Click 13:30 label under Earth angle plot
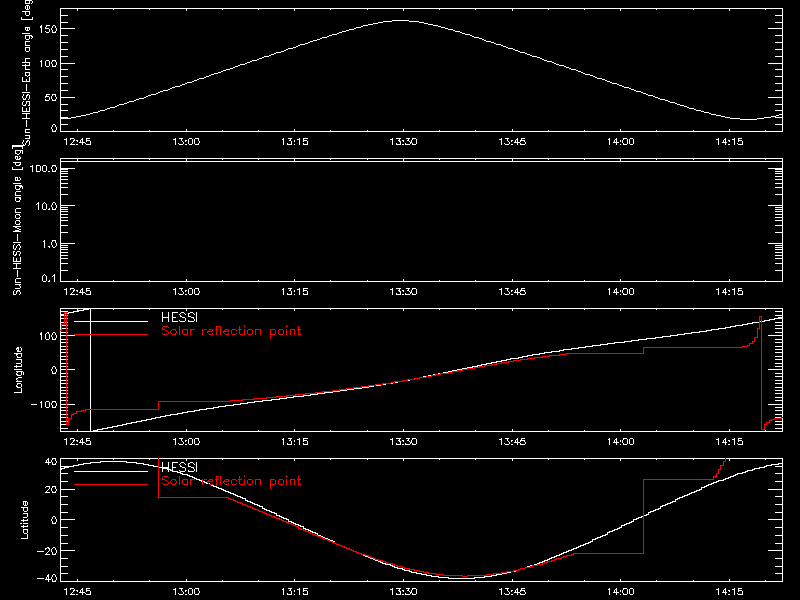 click(403, 142)
